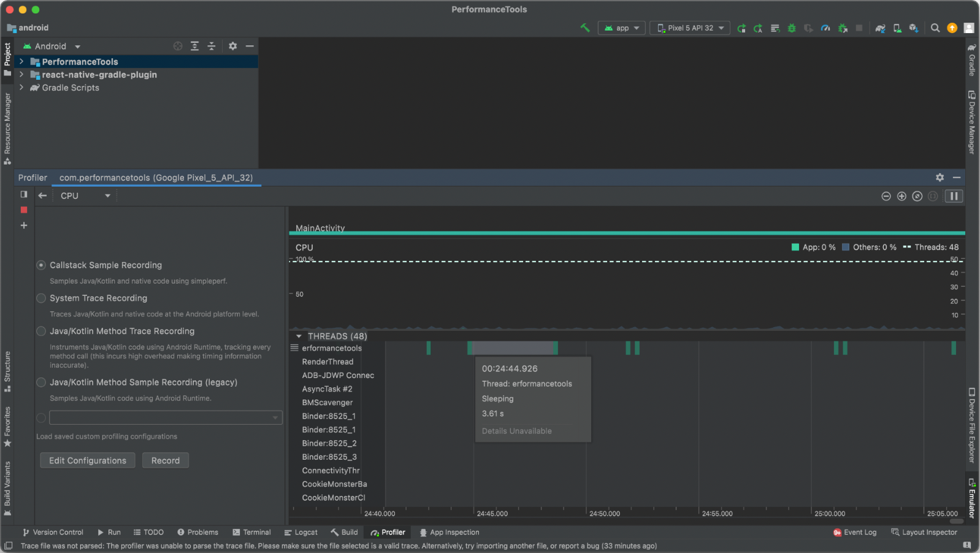Screen dimensions: 980x553
Task: Open the AVD Device Manager toolbar icon
Action: (897, 28)
